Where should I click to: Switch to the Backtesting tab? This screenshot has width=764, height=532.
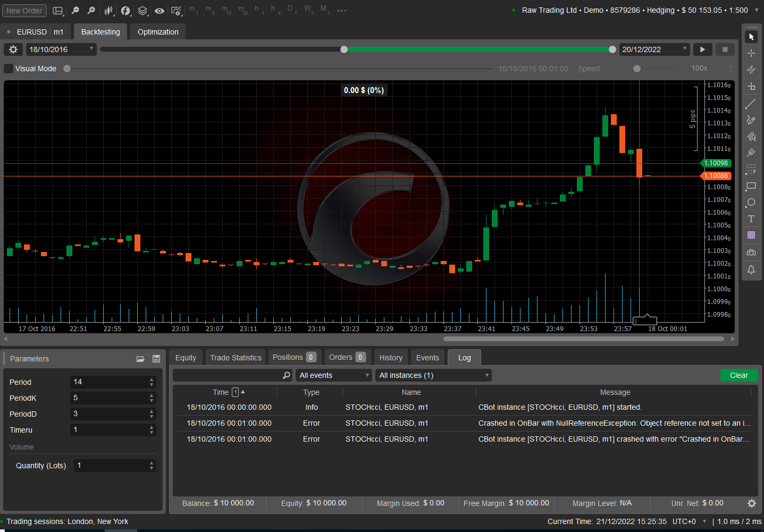pyautogui.click(x=100, y=32)
